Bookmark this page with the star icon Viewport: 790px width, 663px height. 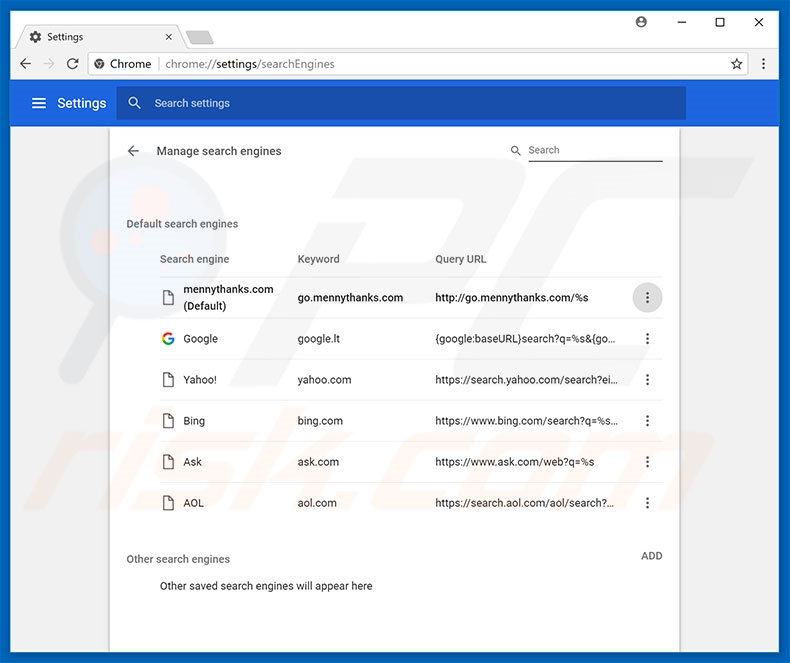coord(737,64)
